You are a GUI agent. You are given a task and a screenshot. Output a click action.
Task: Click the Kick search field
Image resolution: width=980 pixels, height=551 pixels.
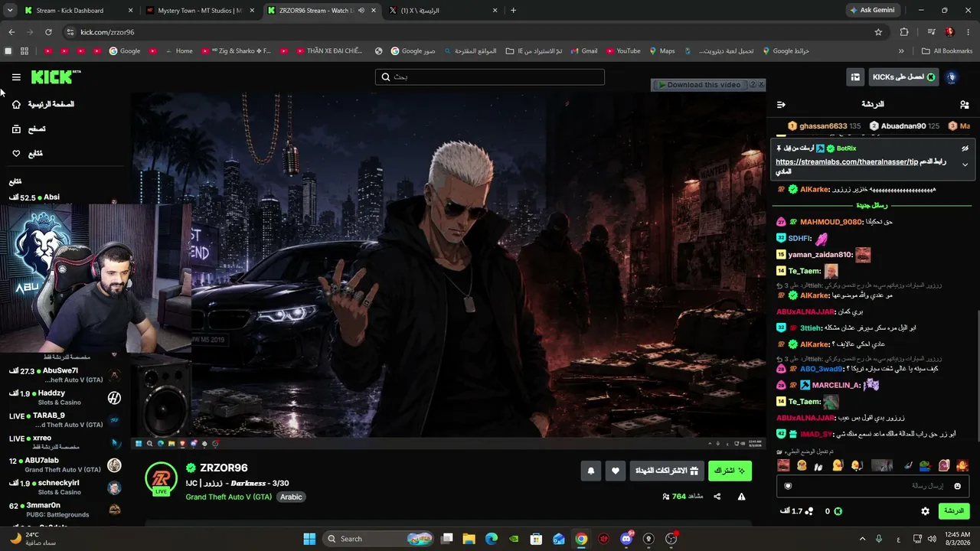point(490,77)
